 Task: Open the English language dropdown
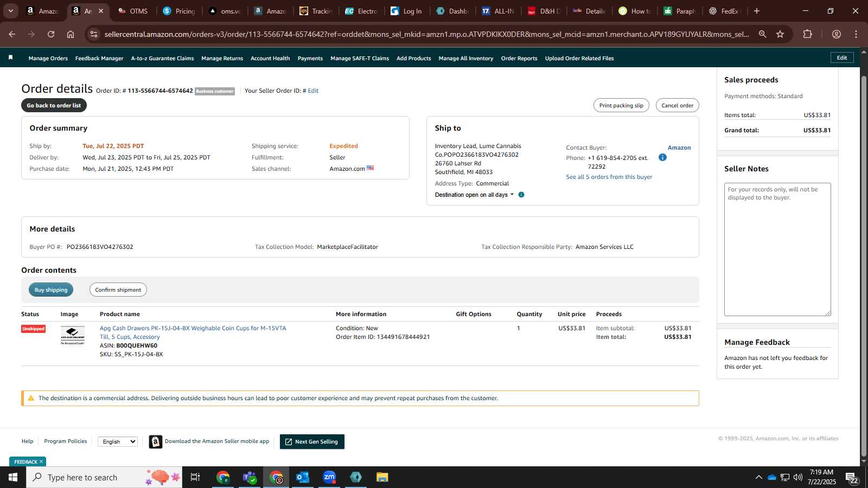point(118,441)
